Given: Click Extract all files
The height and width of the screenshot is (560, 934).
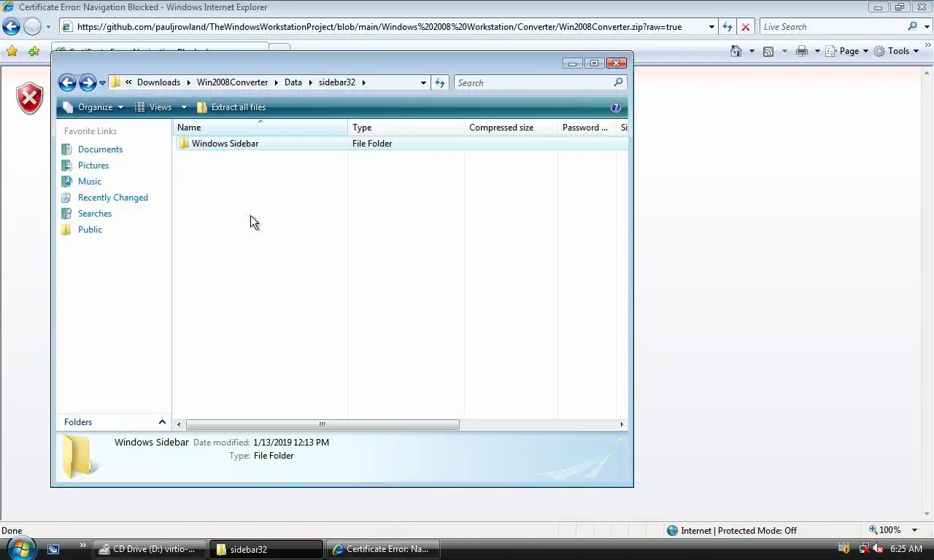Looking at the screenshot, I should (231, 107).
